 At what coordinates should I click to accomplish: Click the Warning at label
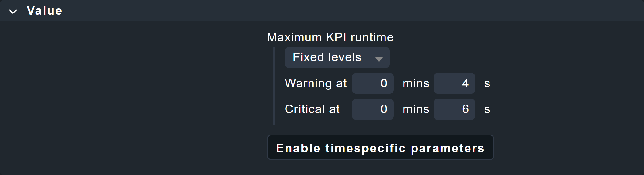point(316,83)
